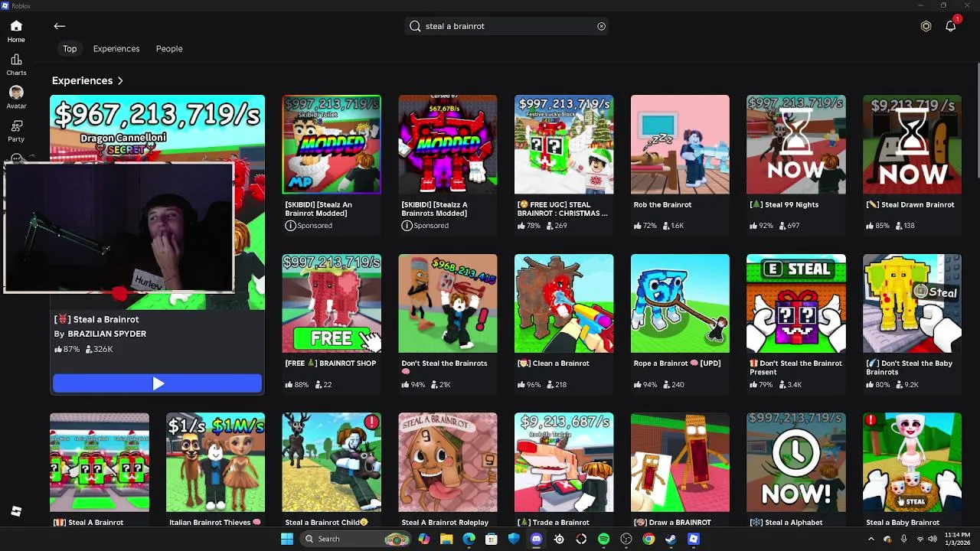
Task: Click in the search field
Action: click(x=507, y=26)
